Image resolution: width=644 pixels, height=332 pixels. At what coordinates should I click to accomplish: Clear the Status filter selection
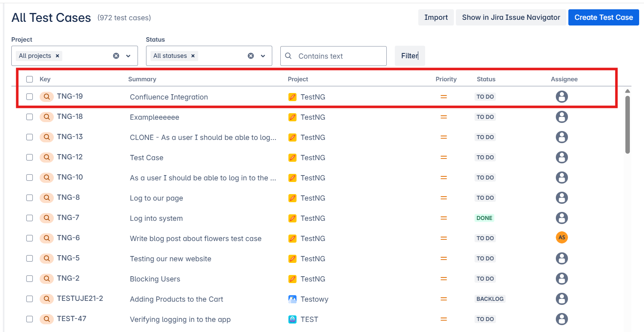coord(251,56)
